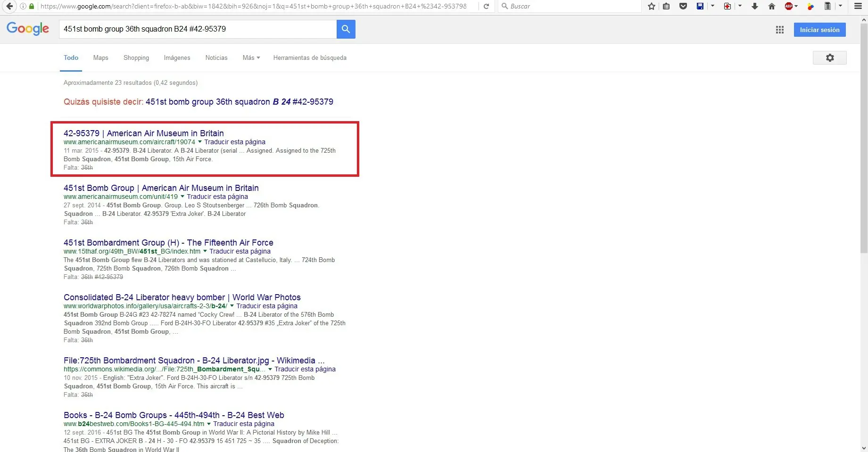Image resolution: width=868 pixels, height=452 pixels.
Task: Open the Google apps grid icon
Action: (x=780, y=30)
